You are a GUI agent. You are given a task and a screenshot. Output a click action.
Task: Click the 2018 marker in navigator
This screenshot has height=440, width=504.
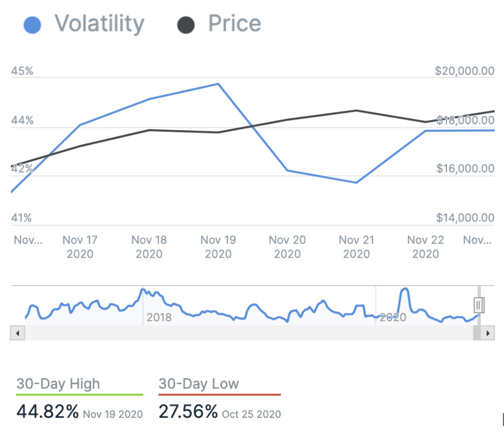[159, 317]
